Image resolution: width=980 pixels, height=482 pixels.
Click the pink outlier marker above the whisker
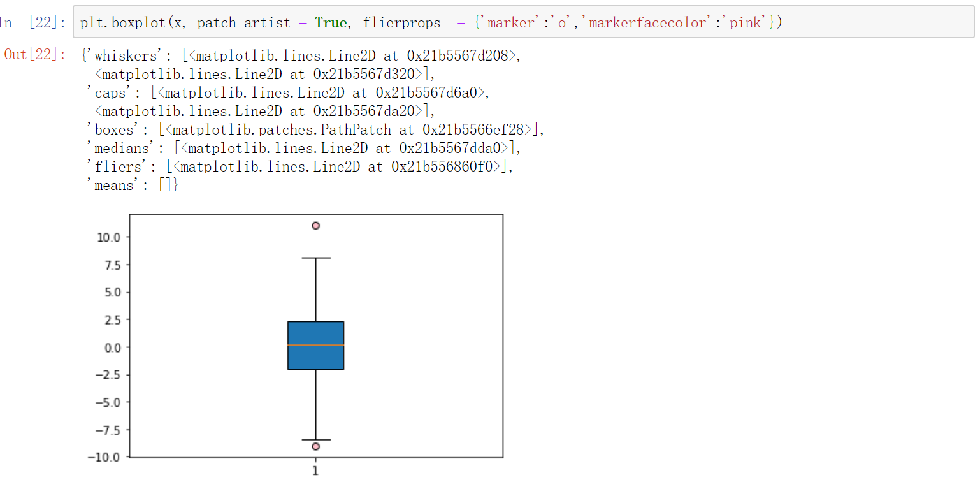point(315,225)
